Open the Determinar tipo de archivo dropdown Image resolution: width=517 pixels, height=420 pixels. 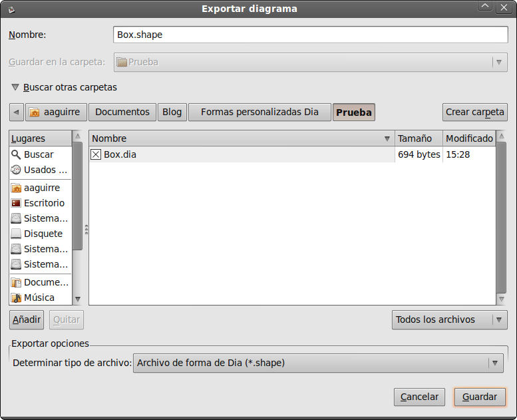point(318,363)
